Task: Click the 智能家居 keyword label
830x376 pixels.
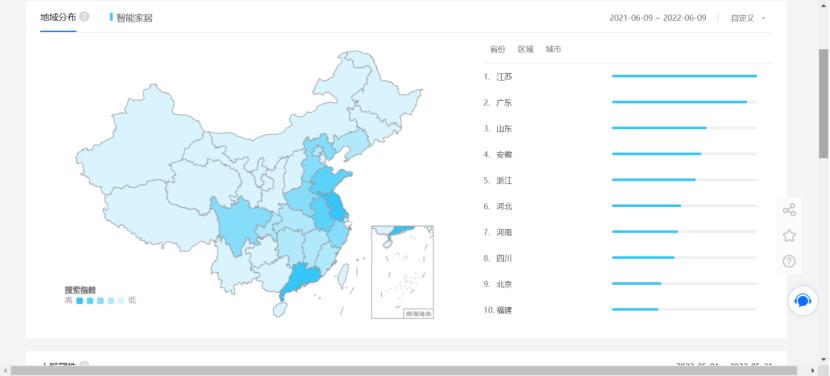Action: point(134,18)
